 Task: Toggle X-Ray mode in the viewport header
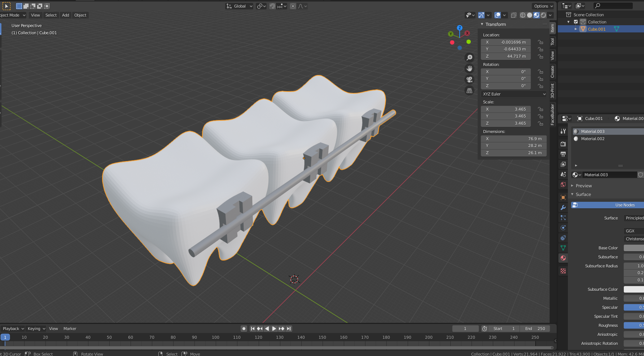coord(514,15)
